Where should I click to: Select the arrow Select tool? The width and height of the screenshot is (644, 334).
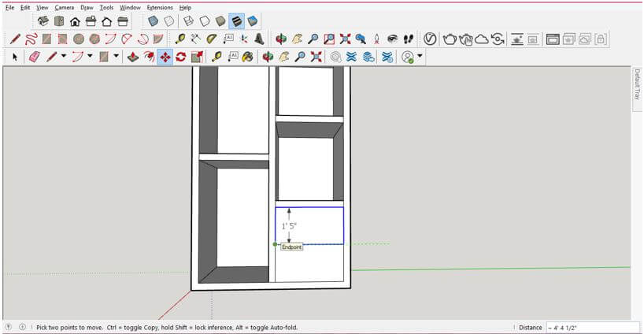(15, 57)
